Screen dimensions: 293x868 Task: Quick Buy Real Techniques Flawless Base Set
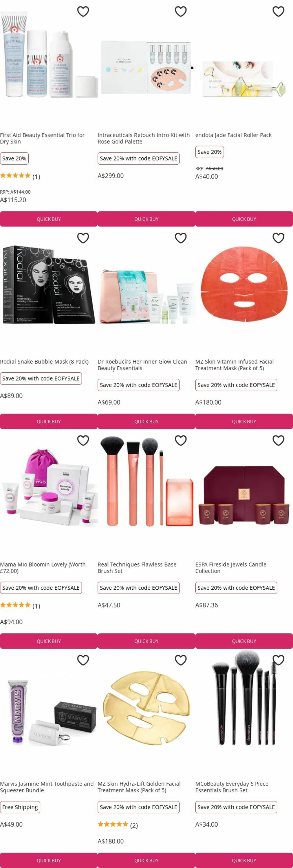pos(146,641)
